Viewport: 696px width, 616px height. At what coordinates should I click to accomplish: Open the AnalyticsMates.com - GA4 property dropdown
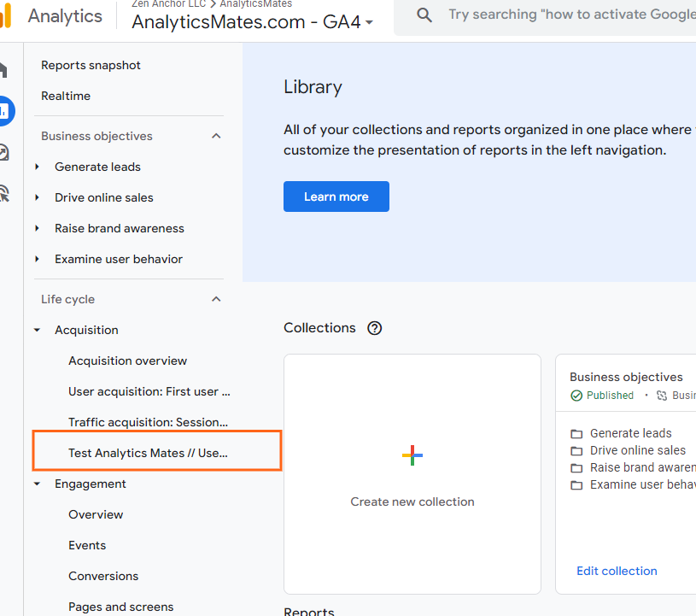click(x=253, y=21)
